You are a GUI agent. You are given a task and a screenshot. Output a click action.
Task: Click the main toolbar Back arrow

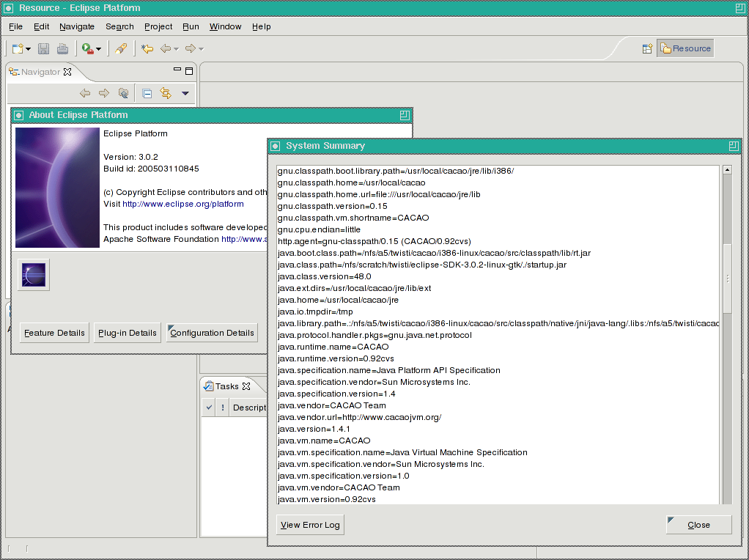(166, 48)
